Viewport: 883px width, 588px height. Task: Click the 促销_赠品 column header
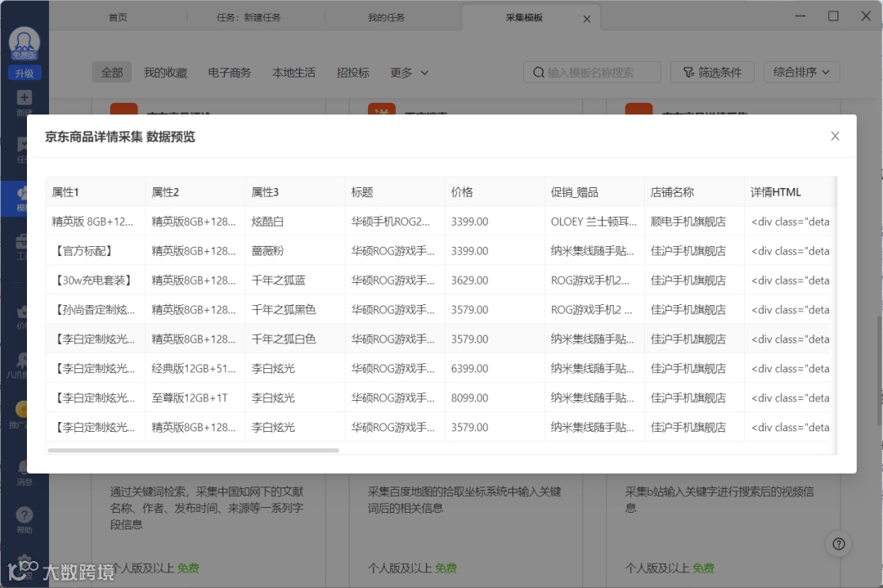point(594,192)
